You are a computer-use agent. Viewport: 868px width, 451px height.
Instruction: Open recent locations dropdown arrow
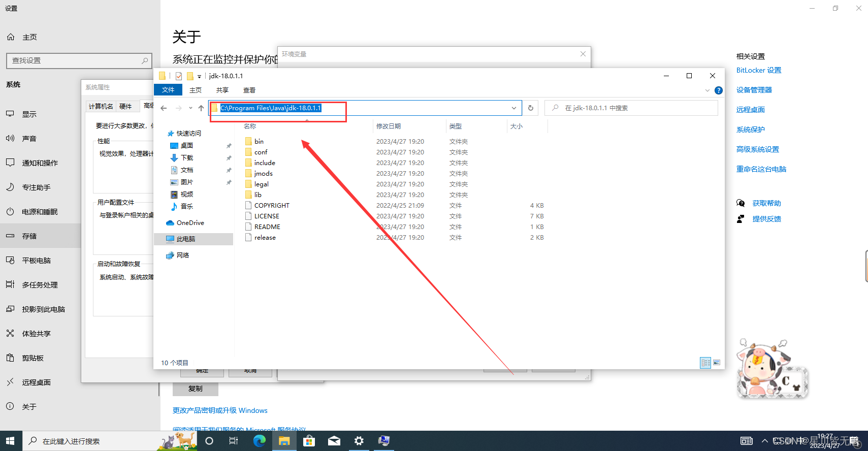click(x=190, y=108)
